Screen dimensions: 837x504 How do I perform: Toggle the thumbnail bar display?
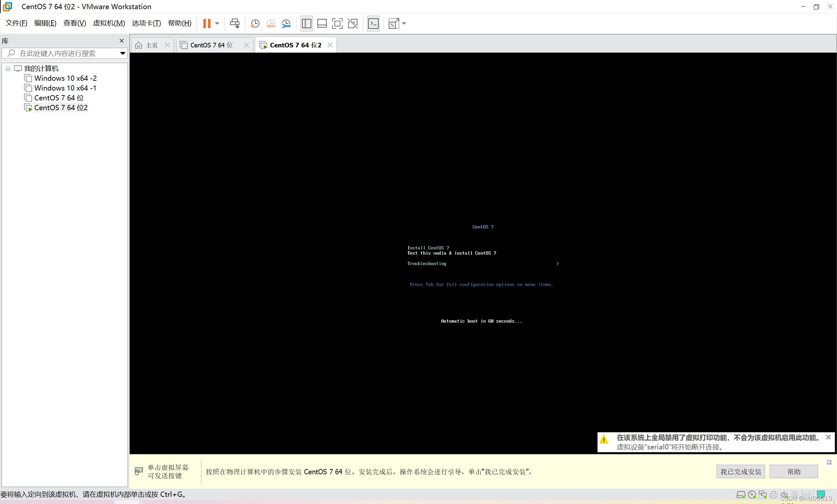coord(322,24)
